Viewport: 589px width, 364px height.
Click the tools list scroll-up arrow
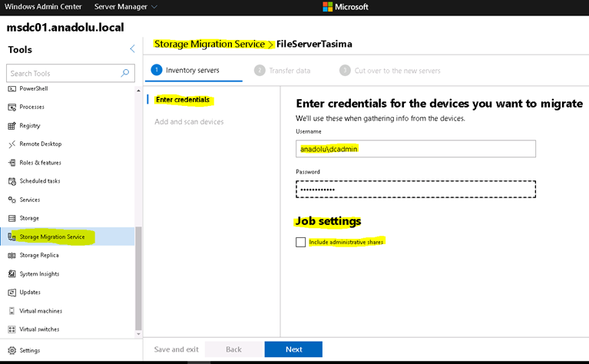pyautogui.click(x=138, y=91)
